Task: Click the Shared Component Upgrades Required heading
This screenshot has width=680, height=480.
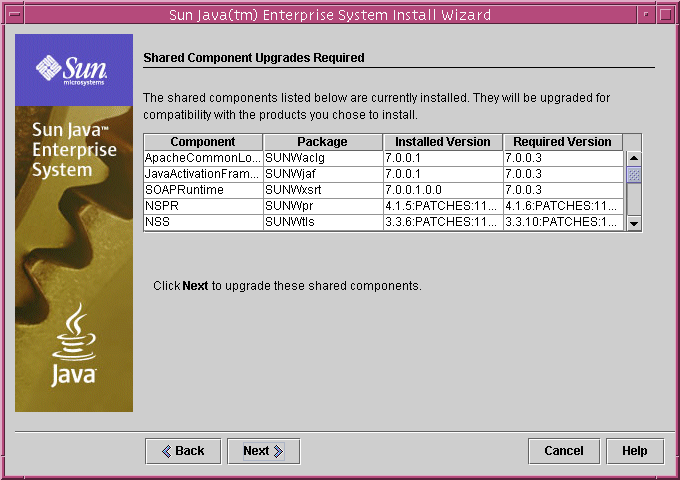Action: point(254,58)
